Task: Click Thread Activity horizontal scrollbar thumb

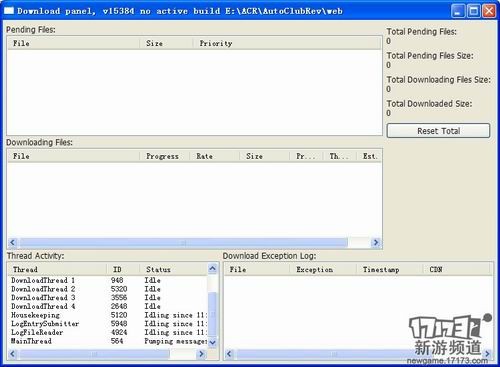Action: tap(94, 354)
